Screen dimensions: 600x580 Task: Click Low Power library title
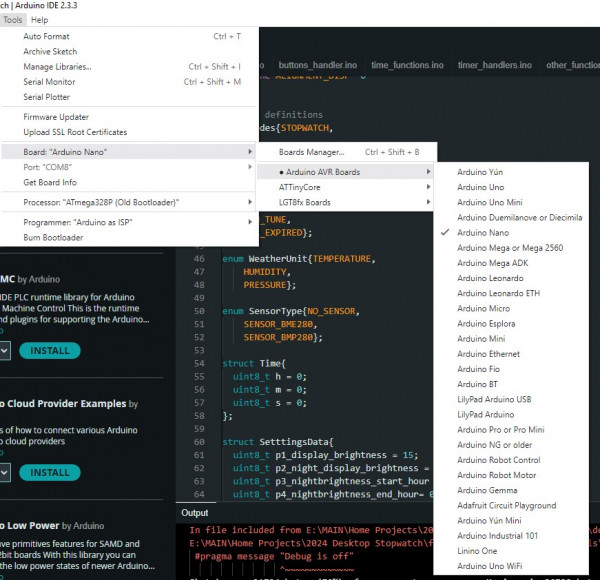pyautogui.click(x=30, y=526)
